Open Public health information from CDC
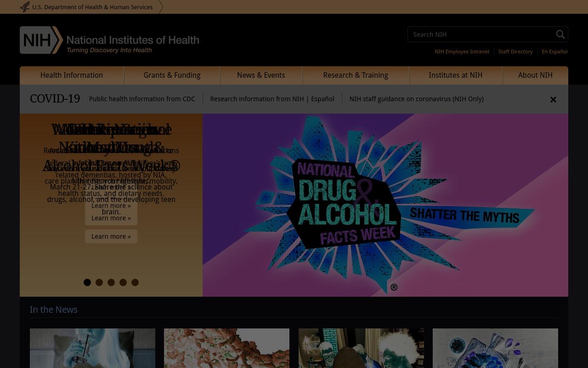Screen dimensions: 588x368 [142, 99]
